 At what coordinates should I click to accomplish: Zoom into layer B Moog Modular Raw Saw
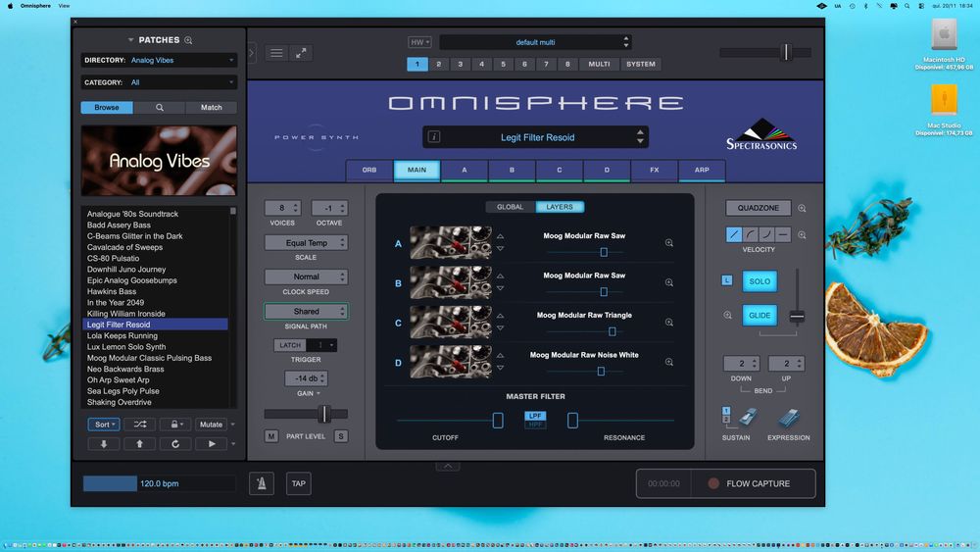pyautogui.click(x=668, y=282)
